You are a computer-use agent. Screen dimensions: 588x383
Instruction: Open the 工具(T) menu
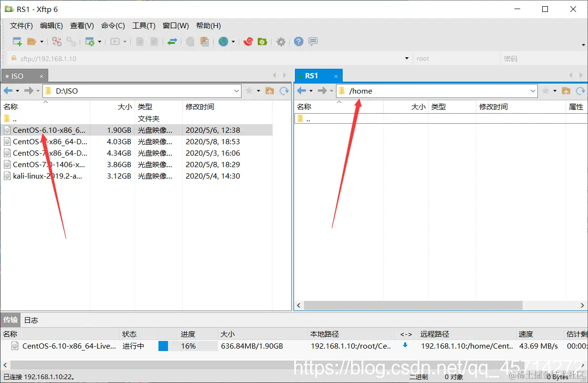click(x=144, y=26)
